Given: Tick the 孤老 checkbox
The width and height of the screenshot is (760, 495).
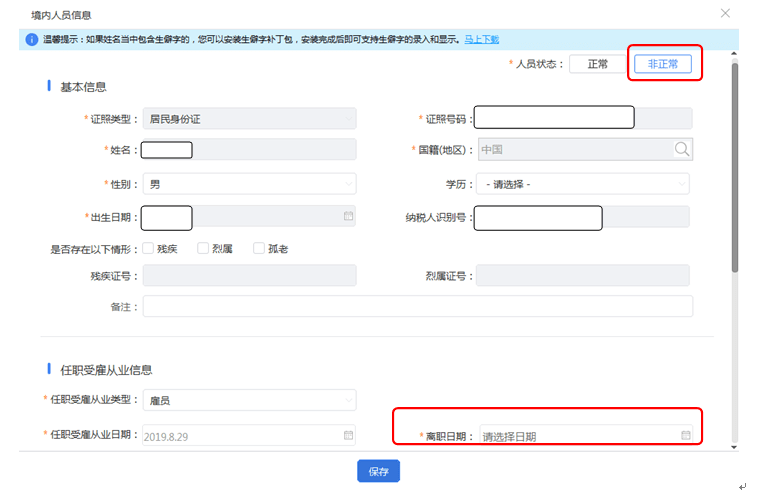Looking at the screenshot, I should pos(258,248).
